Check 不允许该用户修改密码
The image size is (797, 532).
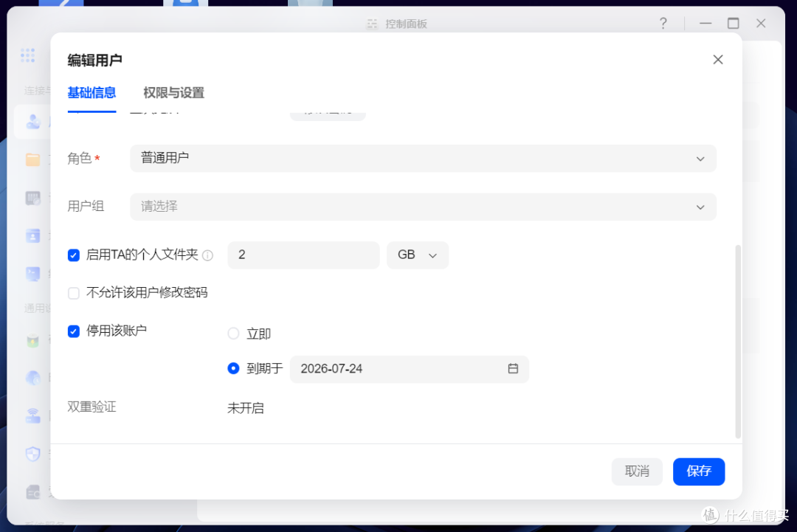coord(74,293)
